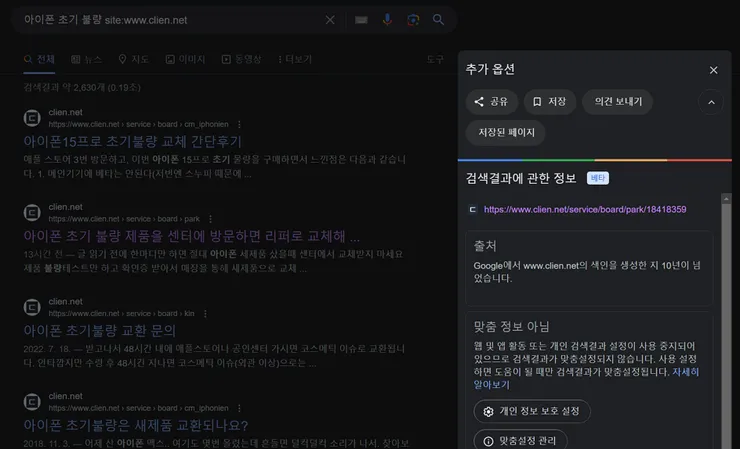Open the 도구 search tools

(435, 59)
